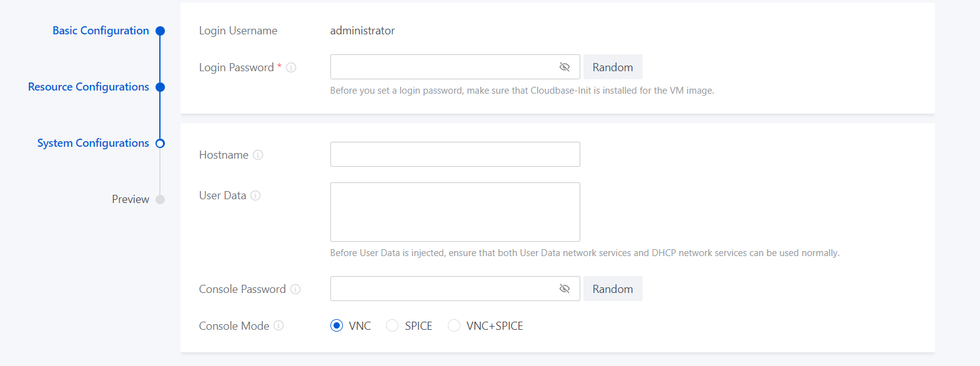Viewport: 980px width, 366px height.
Task: Show the console password text
Action: tap(565, 289)
